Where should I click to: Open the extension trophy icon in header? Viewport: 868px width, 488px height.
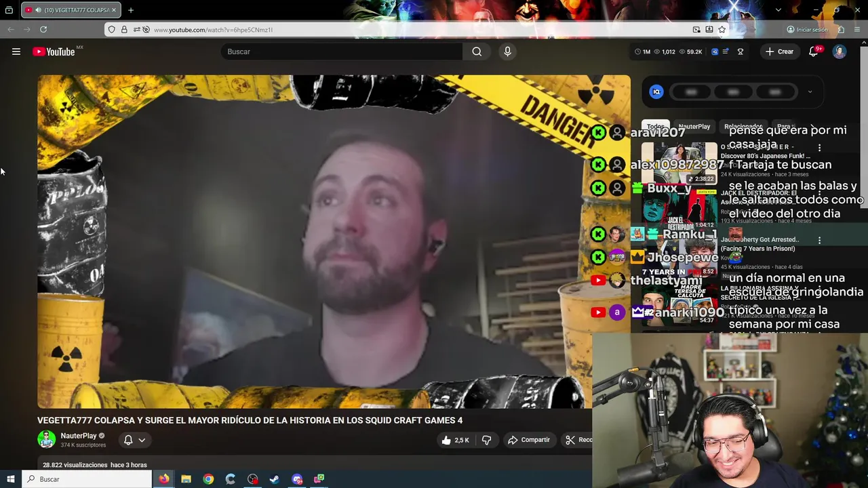741,52
